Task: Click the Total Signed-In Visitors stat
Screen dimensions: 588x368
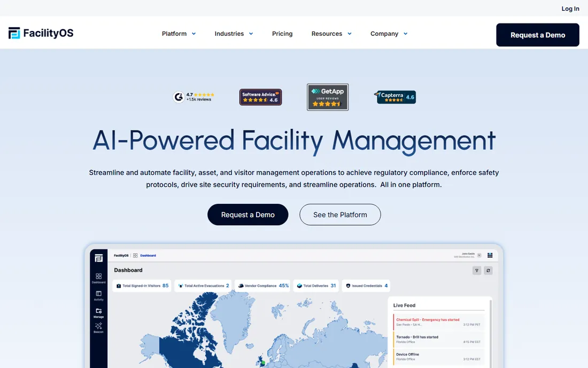Action: pyautogui.click(x=142, y=286)
